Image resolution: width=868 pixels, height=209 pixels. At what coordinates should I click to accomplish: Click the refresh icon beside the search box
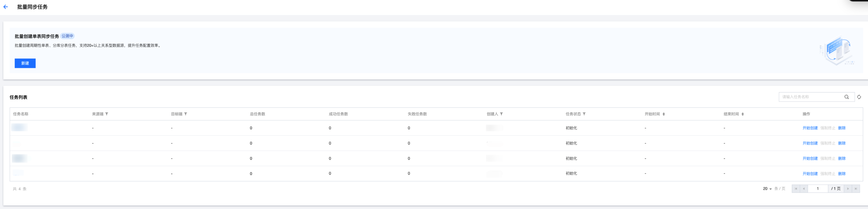[859, 97]
